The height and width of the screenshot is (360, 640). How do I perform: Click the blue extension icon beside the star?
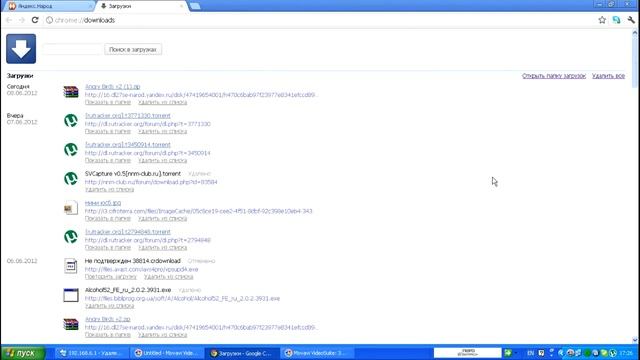616,20
